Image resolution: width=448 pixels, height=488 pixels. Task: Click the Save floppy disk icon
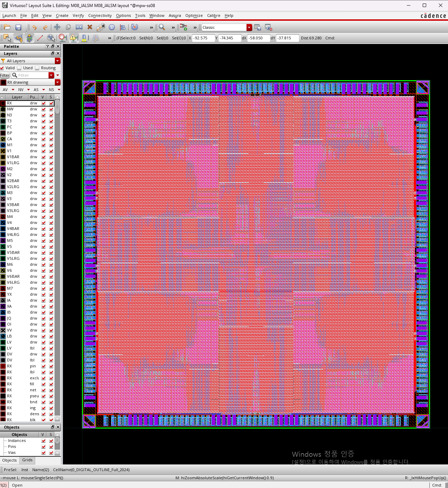tap(18, 27)
